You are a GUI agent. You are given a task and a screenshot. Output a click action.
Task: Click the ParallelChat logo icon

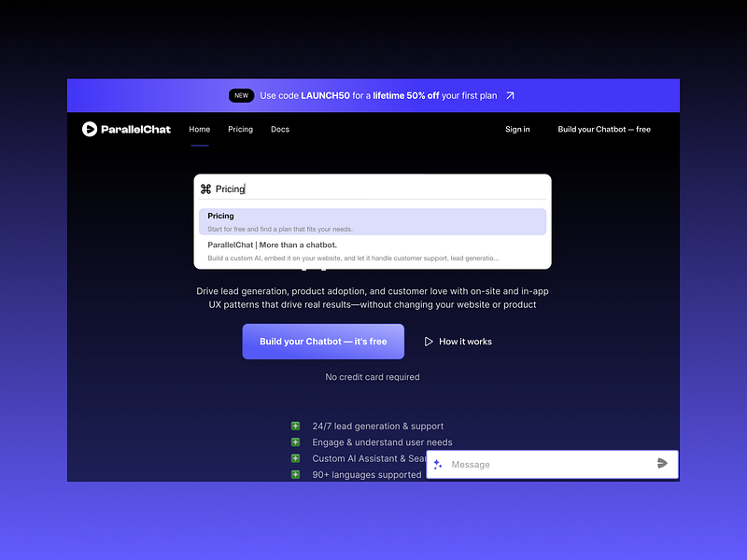tap(89, 129)
